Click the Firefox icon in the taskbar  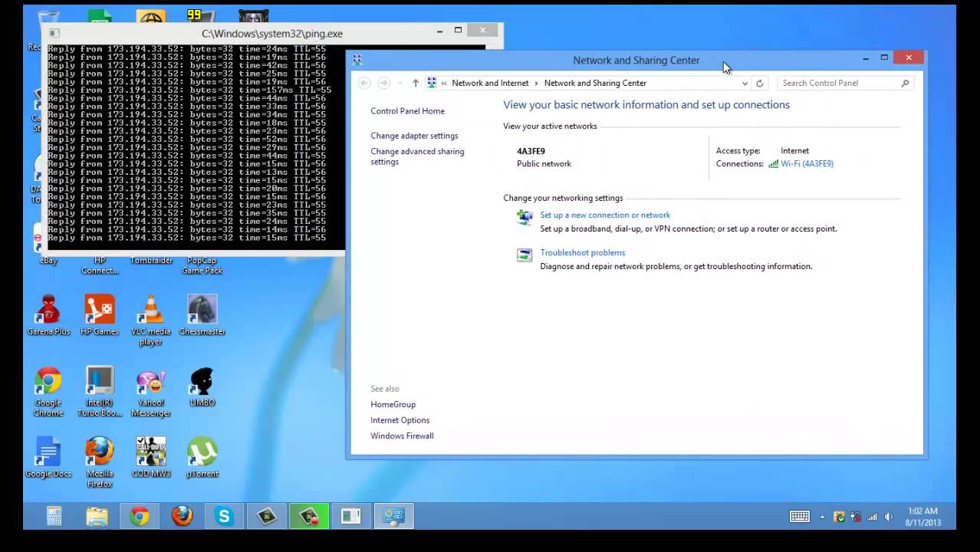pos(182,516)
